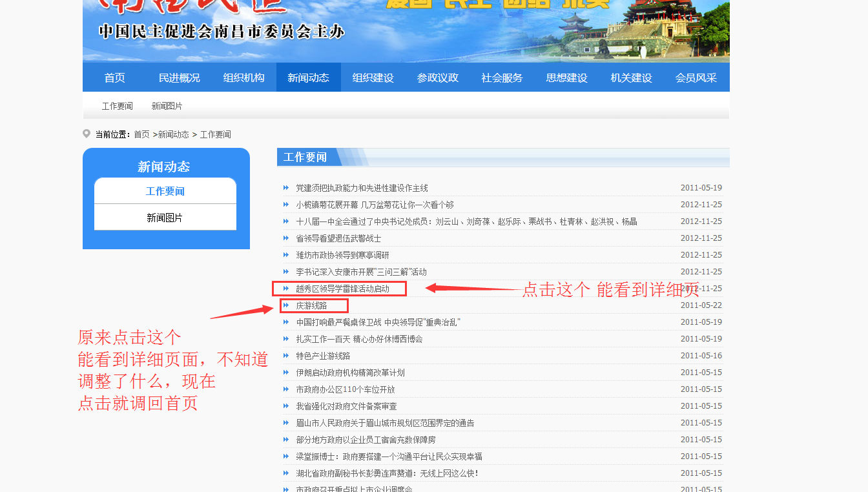Select 工作要闻 in the left sidebar panel
The width and height of the screenshot is (868, 492).
[x=165, y=191]
